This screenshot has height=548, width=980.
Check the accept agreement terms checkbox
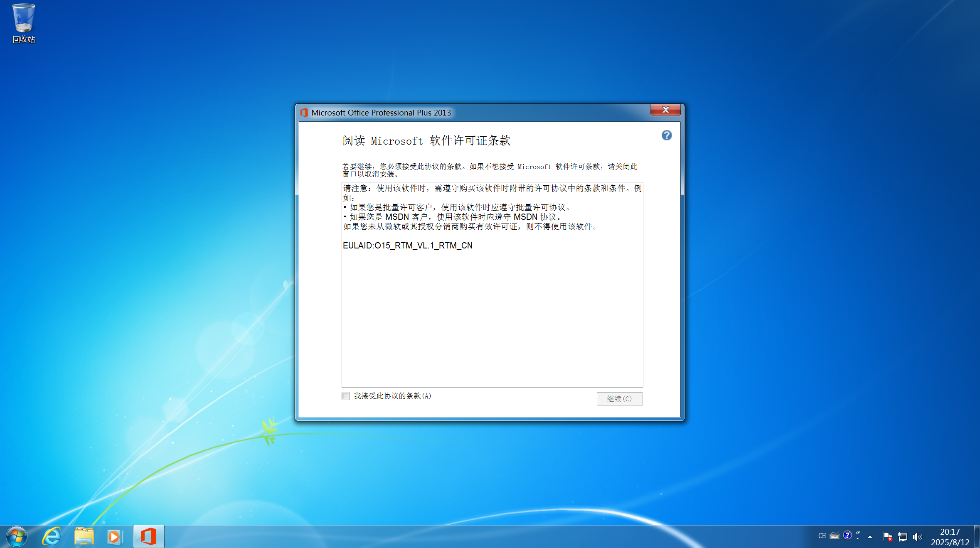pos(346,396)
